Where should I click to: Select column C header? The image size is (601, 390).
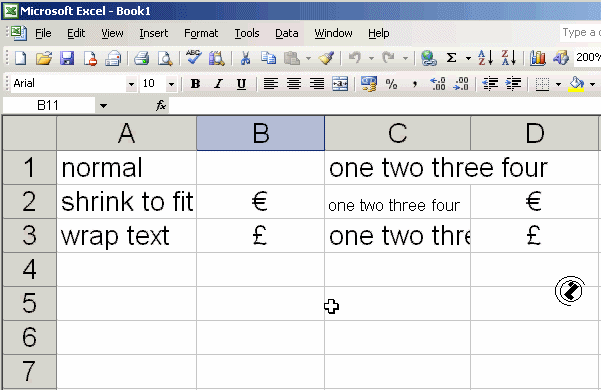(397, 133)
